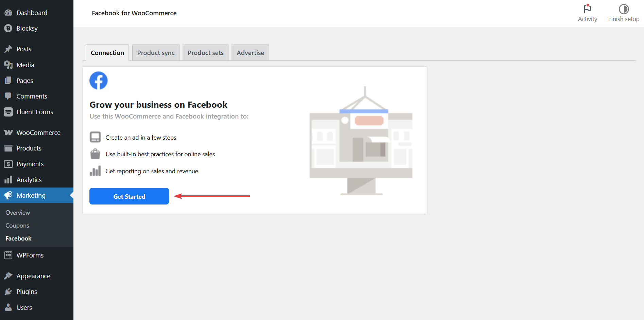
Task: Open the Fluent Forms menu label
Action: [x=35, y=112]
